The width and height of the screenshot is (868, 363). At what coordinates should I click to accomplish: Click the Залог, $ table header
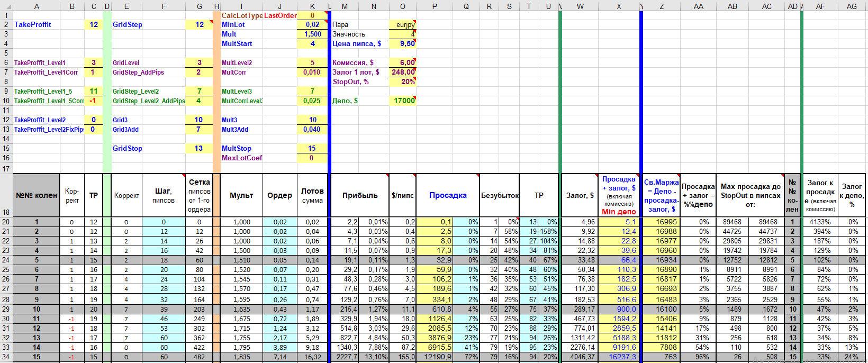click(580, 195)
